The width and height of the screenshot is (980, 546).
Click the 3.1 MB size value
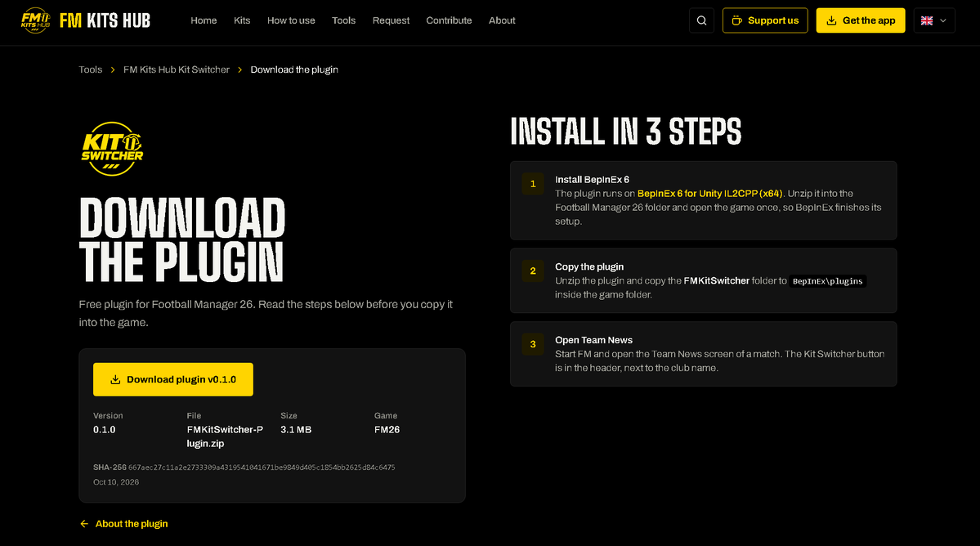pos(296,430)
